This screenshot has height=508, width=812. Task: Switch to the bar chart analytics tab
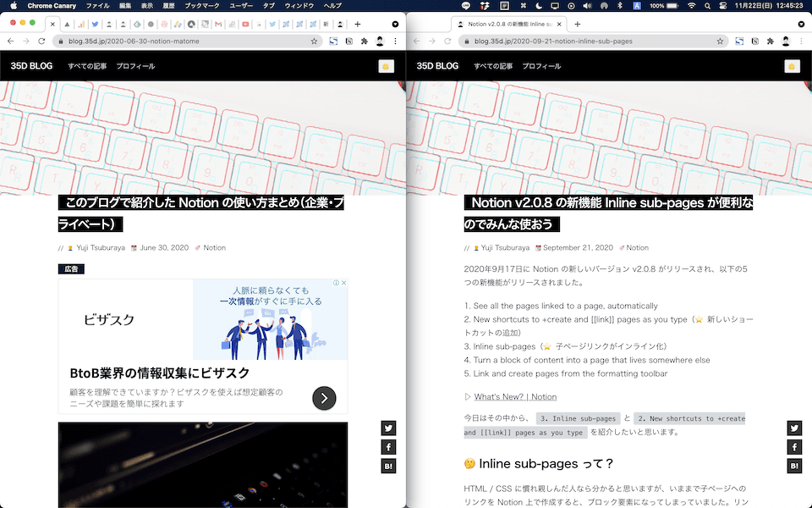(x=81, y=24)
